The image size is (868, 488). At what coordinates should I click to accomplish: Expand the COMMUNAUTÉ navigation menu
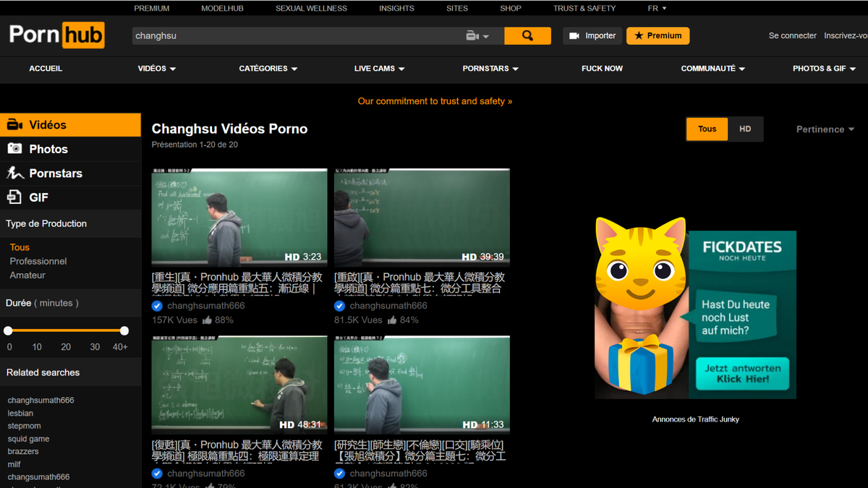coord(713,69)
